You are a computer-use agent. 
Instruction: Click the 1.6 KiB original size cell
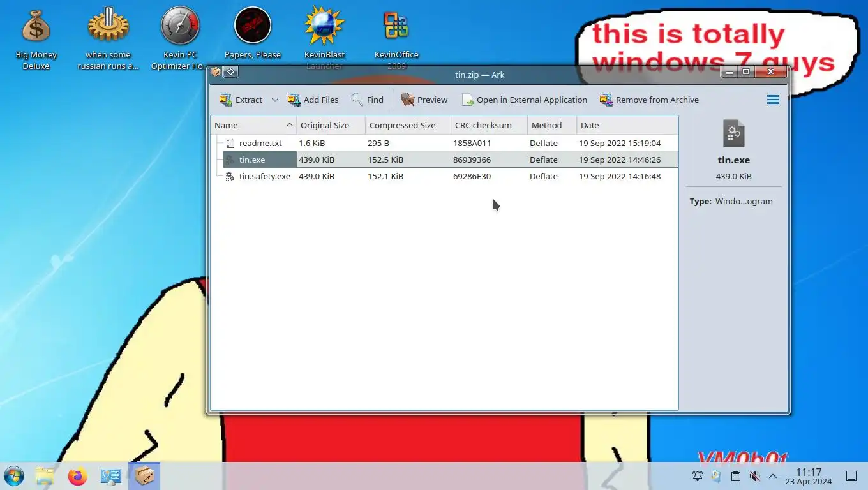[x=311, y=143]
